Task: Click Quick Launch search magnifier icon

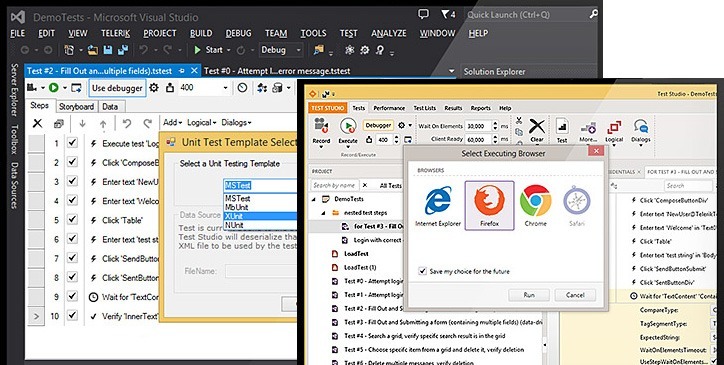Action: pyautogui.click(x=594, y=15)
